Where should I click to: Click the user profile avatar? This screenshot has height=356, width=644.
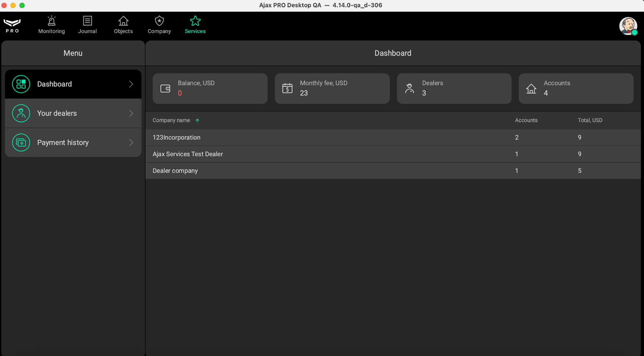(628, 26)
